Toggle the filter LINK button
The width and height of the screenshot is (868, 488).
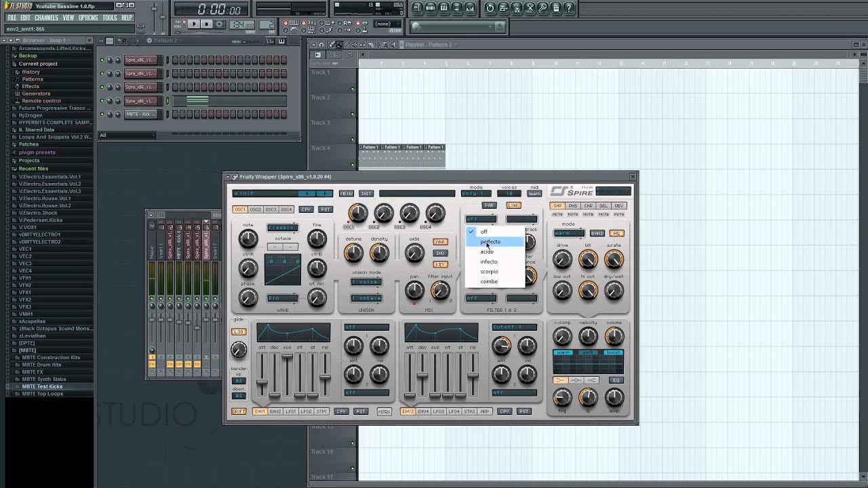coord(513,205)
